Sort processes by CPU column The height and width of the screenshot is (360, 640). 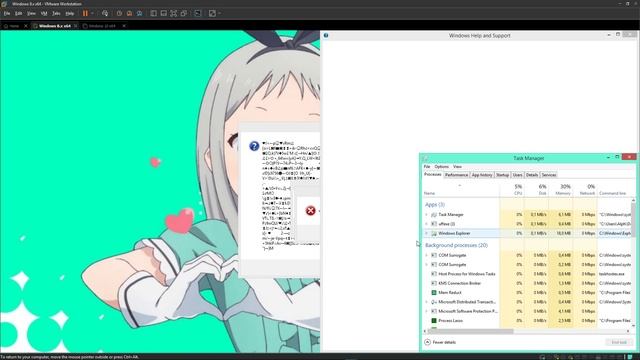point(512,189)
